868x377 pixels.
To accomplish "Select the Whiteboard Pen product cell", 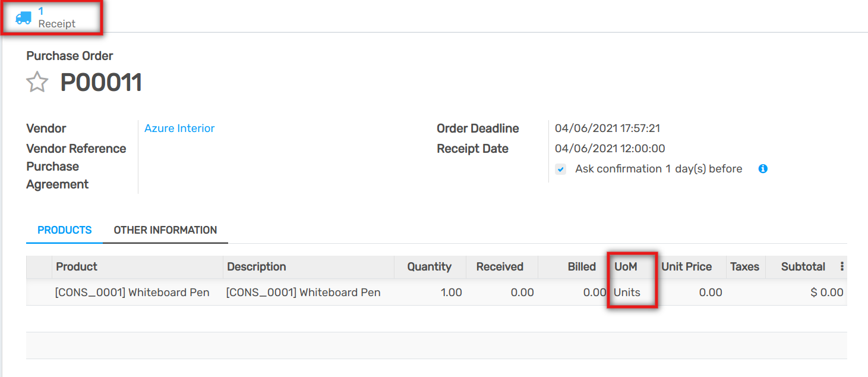I will [x=132, y=293].
